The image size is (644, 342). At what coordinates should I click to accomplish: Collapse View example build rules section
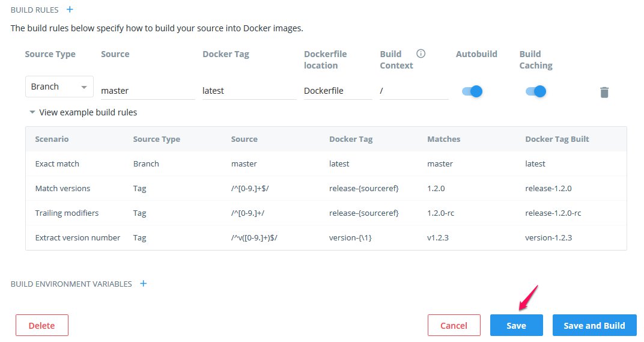83,112
